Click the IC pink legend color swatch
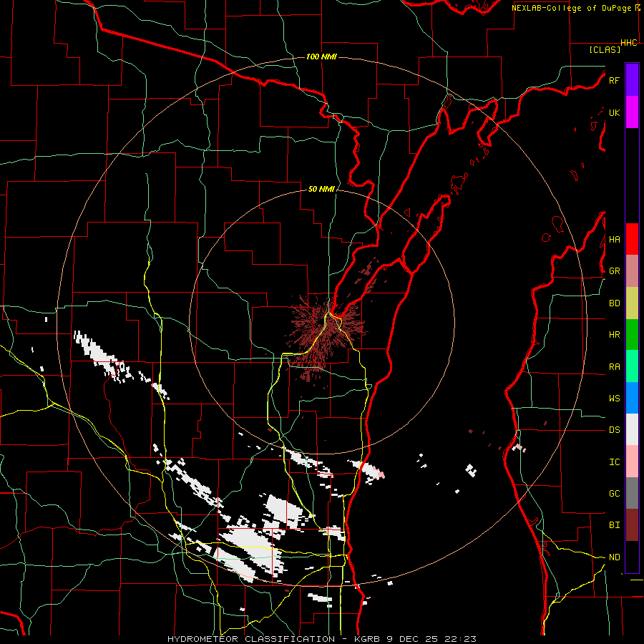The height and width of the screenshot is (644, 644). [x=632, y=462]
